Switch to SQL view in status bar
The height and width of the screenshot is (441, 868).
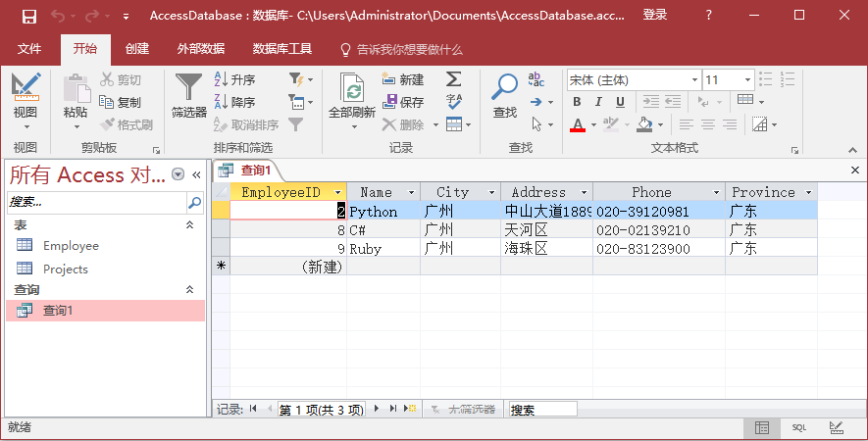click(x=798, y=428)
